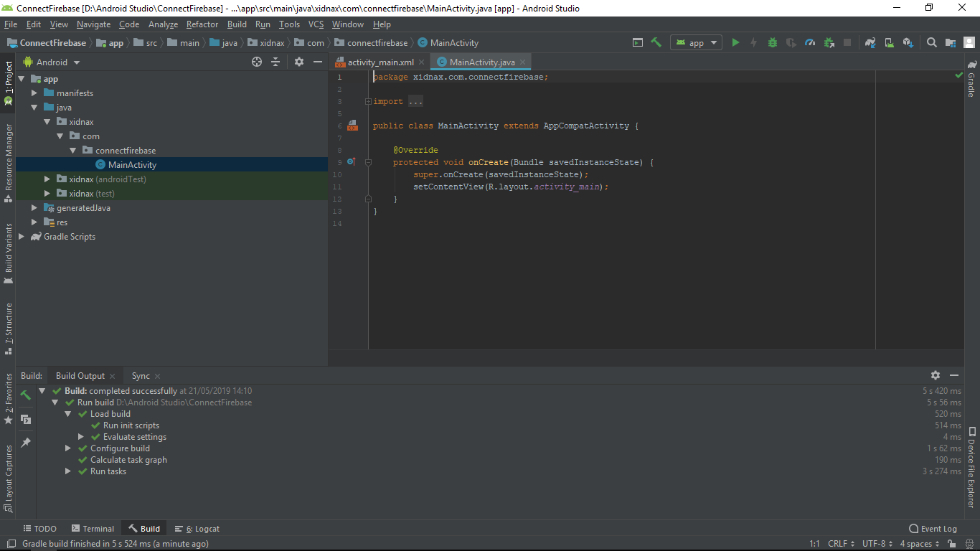Select the Calculate task graph row
Viewport: 980px width, 551px height.
(128, 460)
